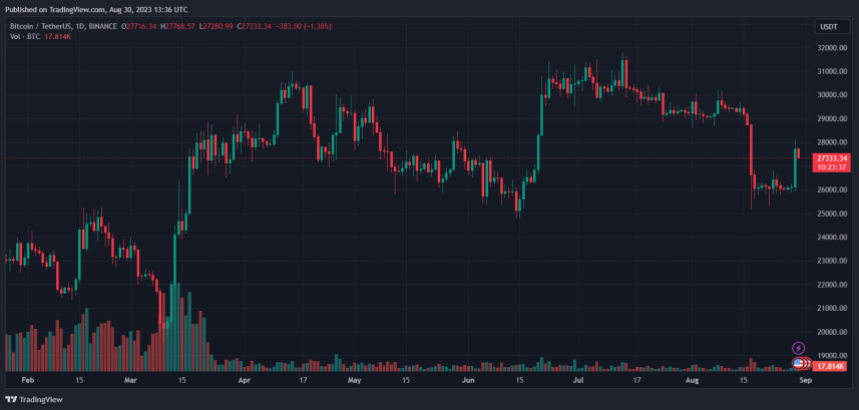The height and width of the screenshot is (410, 859).
Task: Click the 25000.00 price axis label
Action: coord(832,214)
